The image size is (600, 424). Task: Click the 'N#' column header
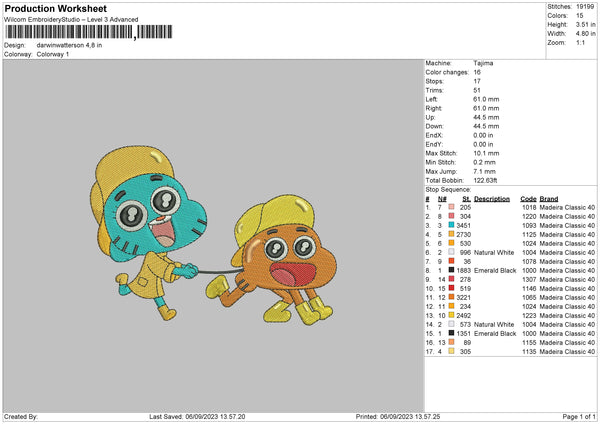442,199
